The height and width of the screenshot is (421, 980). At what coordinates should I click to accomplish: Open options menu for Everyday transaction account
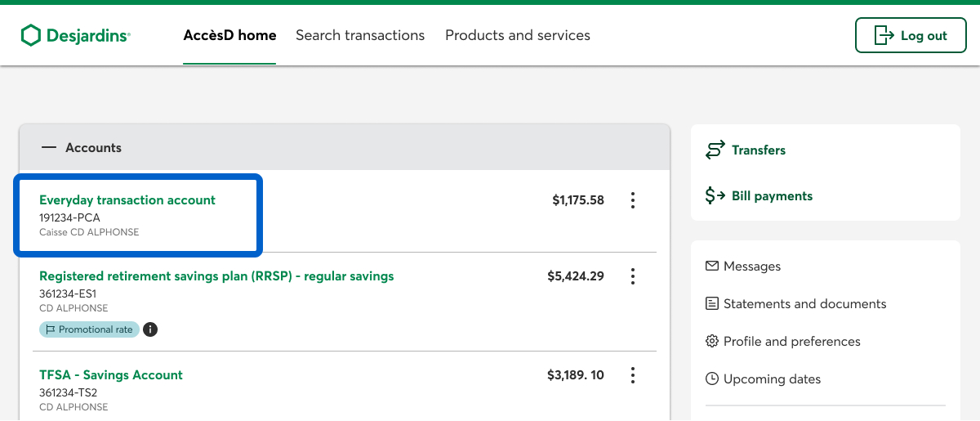coord(633,200)
